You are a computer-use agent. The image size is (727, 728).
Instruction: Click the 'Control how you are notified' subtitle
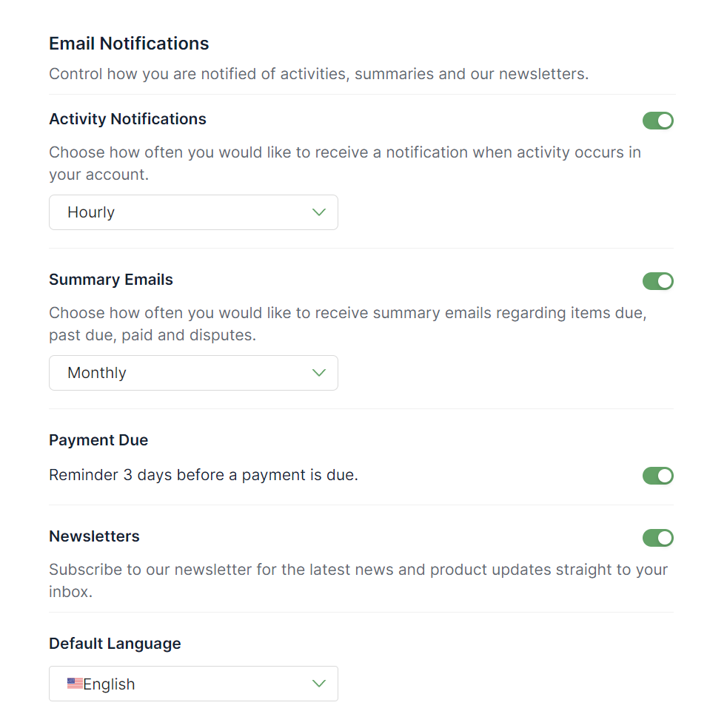318,74
